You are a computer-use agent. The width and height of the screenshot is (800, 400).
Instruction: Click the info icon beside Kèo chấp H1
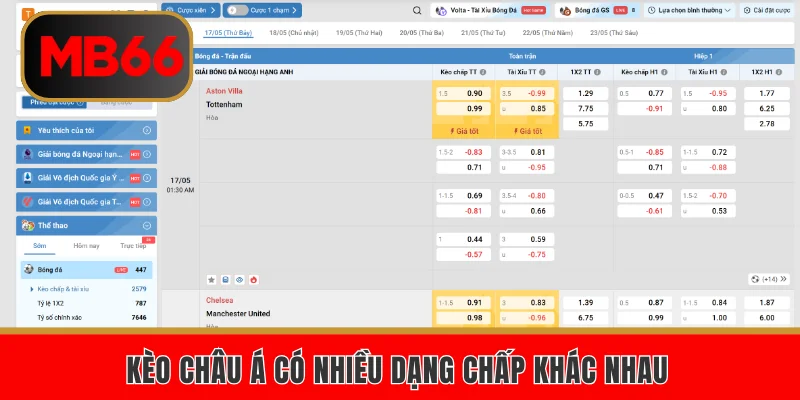664,72
